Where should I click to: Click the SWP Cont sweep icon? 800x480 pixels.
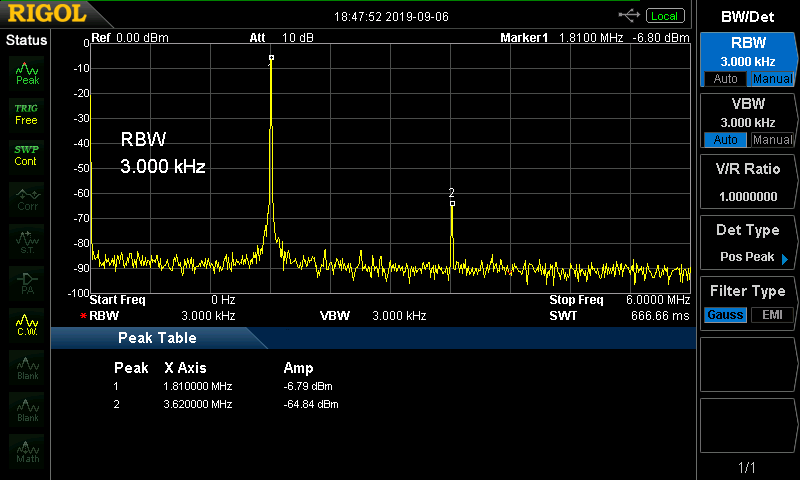pyautogui.click(x=26, y=155)
